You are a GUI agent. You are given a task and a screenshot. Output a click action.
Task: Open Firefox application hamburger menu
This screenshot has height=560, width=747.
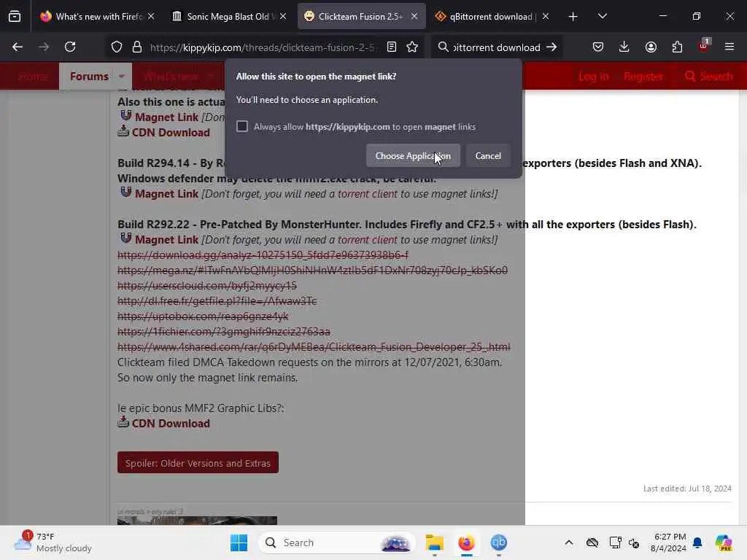(x=729, y=47)
